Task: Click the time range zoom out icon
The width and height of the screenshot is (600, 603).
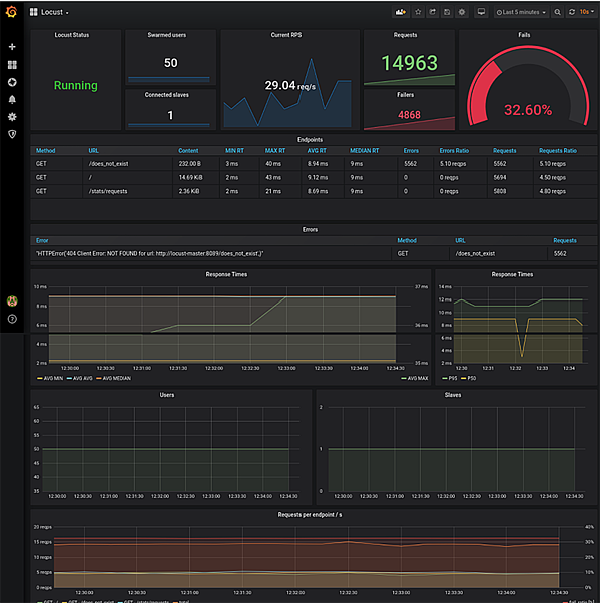Action: pyautogui.click(x=557, y=12)
